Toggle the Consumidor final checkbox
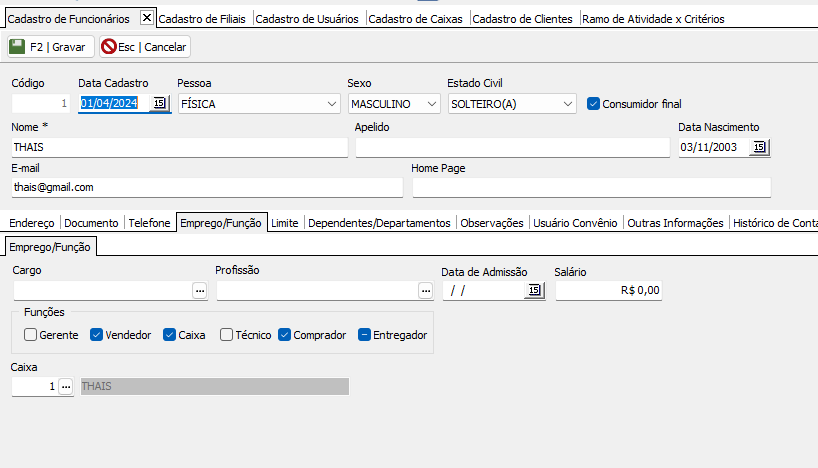Screen dimensions: 818x468 coord(593,103)
